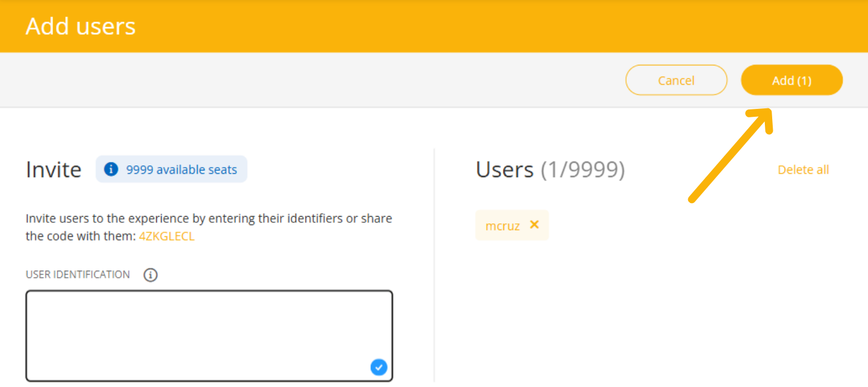This screenshot has height=387, width=868.
Task: Click the invite users description text
Action: 209,219
